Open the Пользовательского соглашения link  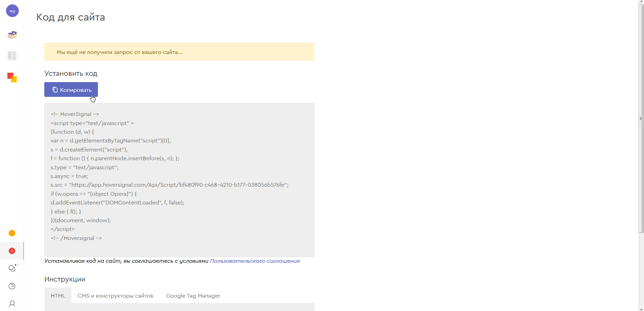[255, 261]
